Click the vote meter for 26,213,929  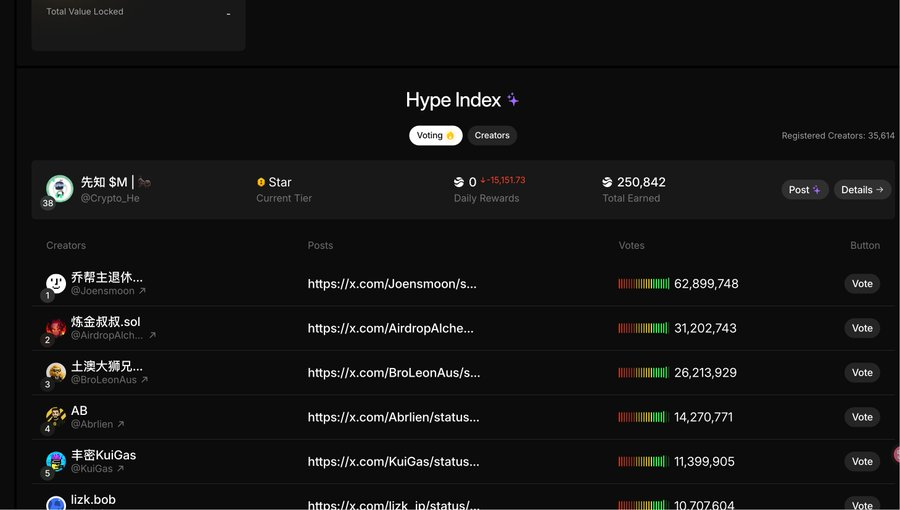point(643,372)
